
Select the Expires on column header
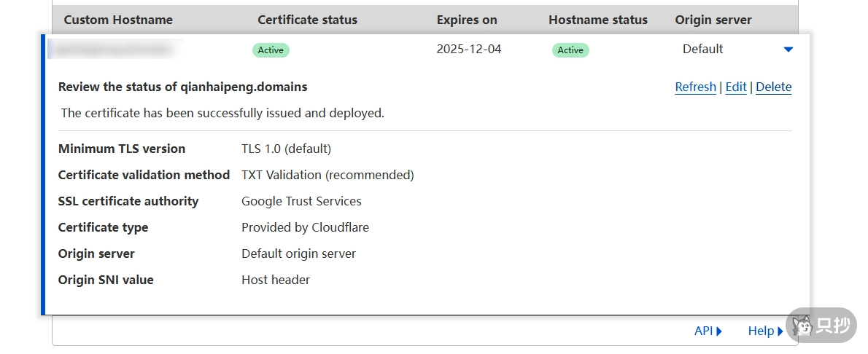467,20
